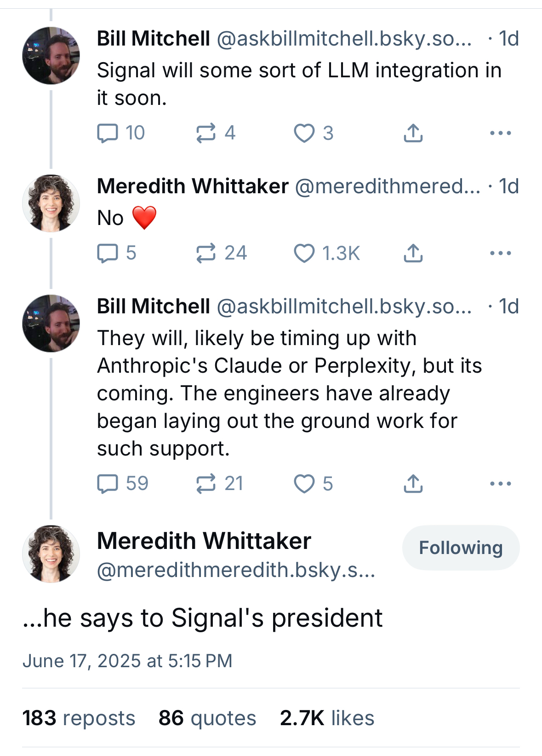View the 2.7K likes list
542x756 pixels.
click(x=327, y=718)
